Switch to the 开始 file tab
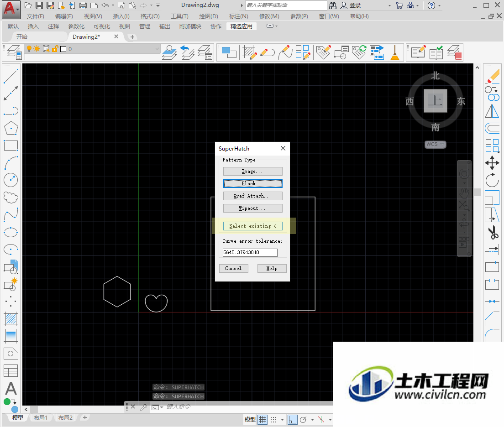 22,36
